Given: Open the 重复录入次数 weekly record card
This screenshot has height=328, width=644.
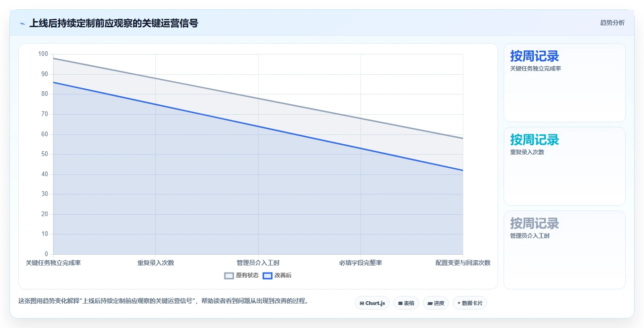Looking at the screenshot, I should (565, 166).
